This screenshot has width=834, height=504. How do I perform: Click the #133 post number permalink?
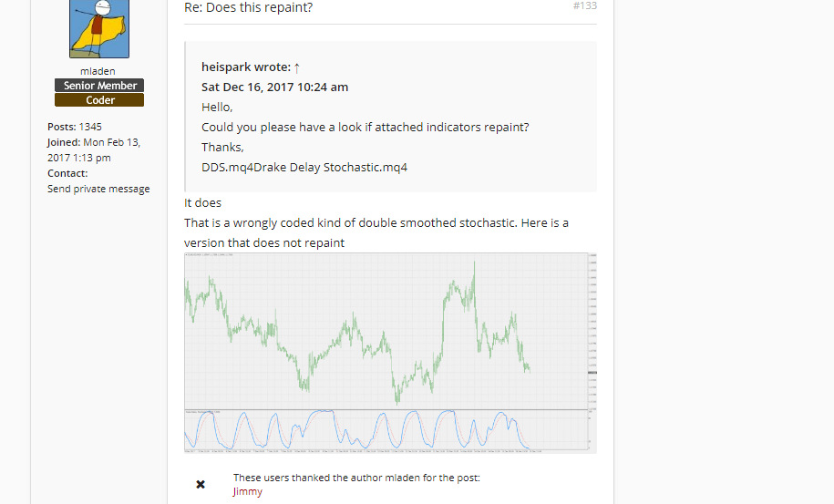[x=584, y=5]
